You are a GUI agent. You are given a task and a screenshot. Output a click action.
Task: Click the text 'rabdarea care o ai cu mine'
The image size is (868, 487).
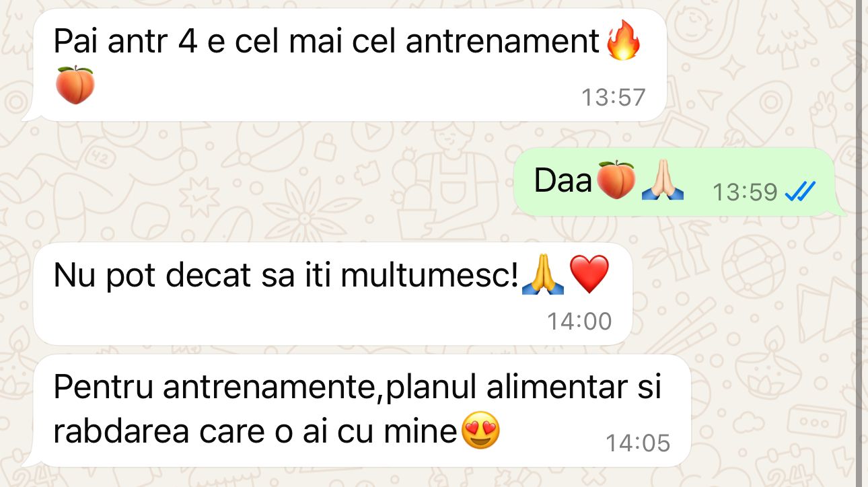coord(255,431)
